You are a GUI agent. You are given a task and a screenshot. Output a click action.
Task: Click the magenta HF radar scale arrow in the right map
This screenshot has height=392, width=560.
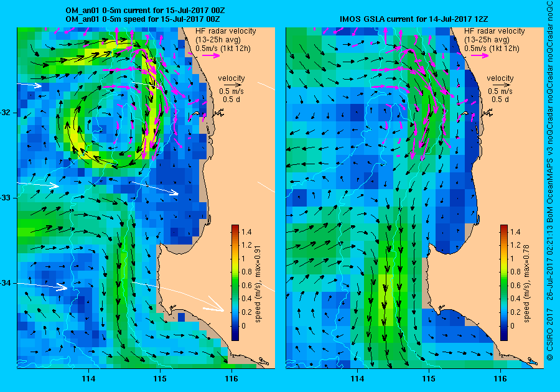pos(480,55)
